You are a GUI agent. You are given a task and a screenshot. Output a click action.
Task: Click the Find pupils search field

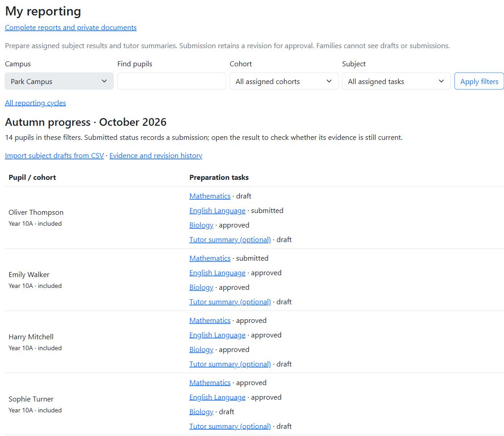pos(171,81)
